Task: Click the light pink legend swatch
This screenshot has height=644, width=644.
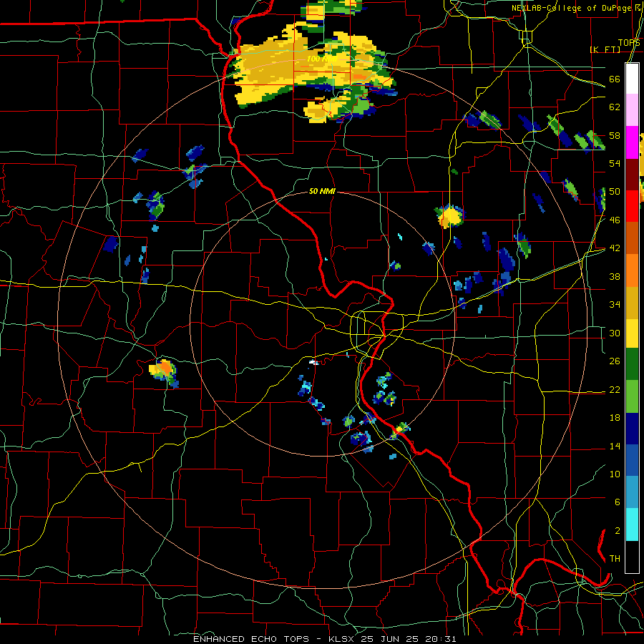Action: pos(632,110)
